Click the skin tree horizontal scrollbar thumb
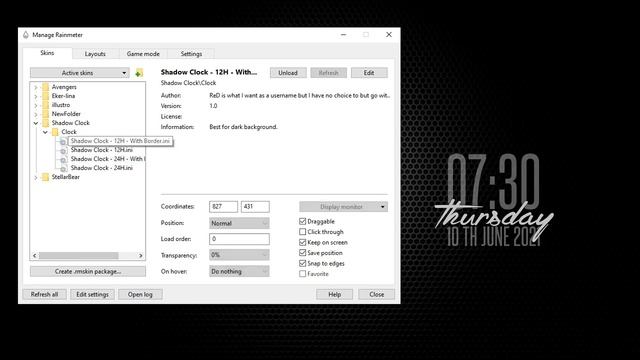The height and width of the screenshot is (360, 640). [x=79, y=256]
